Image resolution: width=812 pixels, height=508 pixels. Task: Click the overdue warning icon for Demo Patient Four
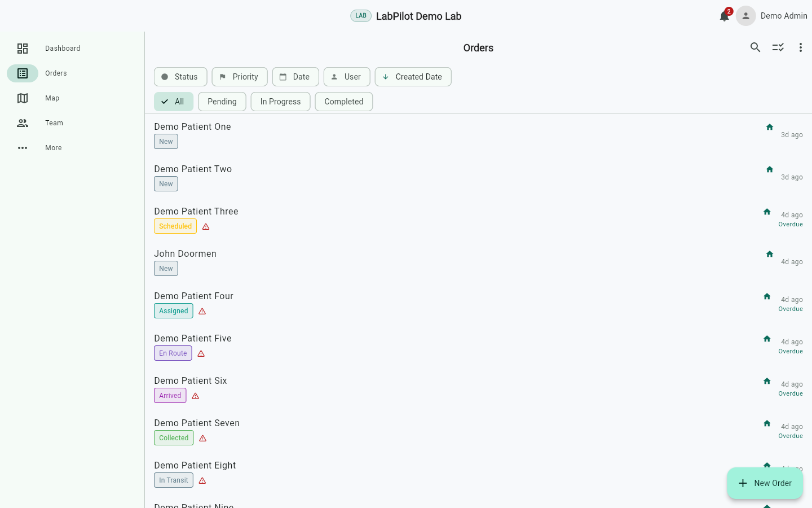202,311
